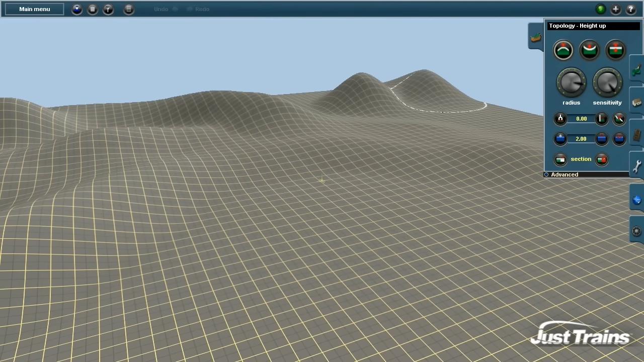Open the Tools tab with wrench icon
The height and width of the screenshot is (362, 644).
(637, 166)
